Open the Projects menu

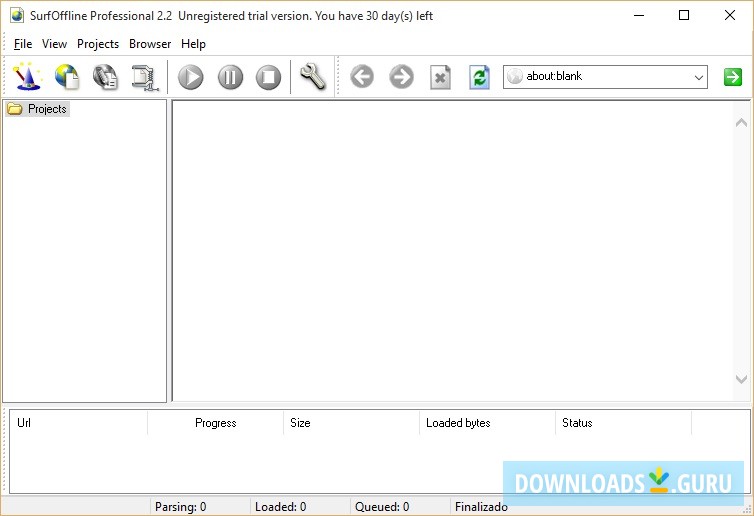[98, 44]
